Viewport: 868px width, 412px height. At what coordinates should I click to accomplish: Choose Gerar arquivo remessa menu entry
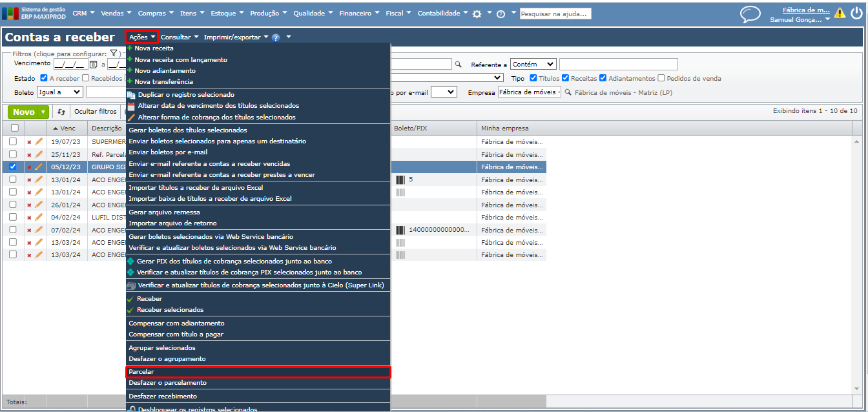[x=164, y=212]
